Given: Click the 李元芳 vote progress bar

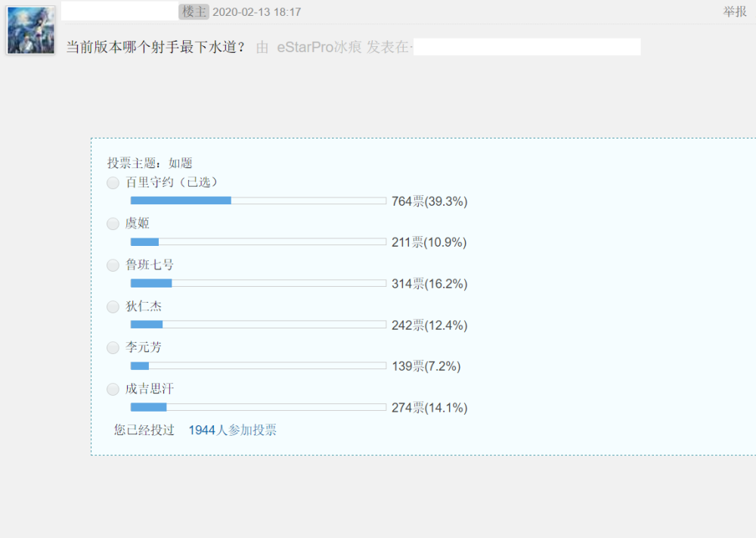Looking at the screenshot, I should tap(258, 365).
